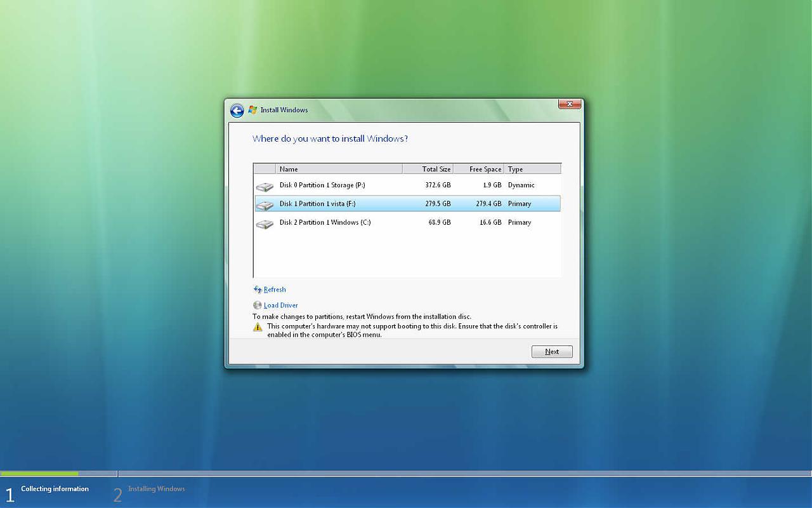Click the drive icon for Disk 0 Partition 1
Screen dimensions: 812x508
point(265,187)
